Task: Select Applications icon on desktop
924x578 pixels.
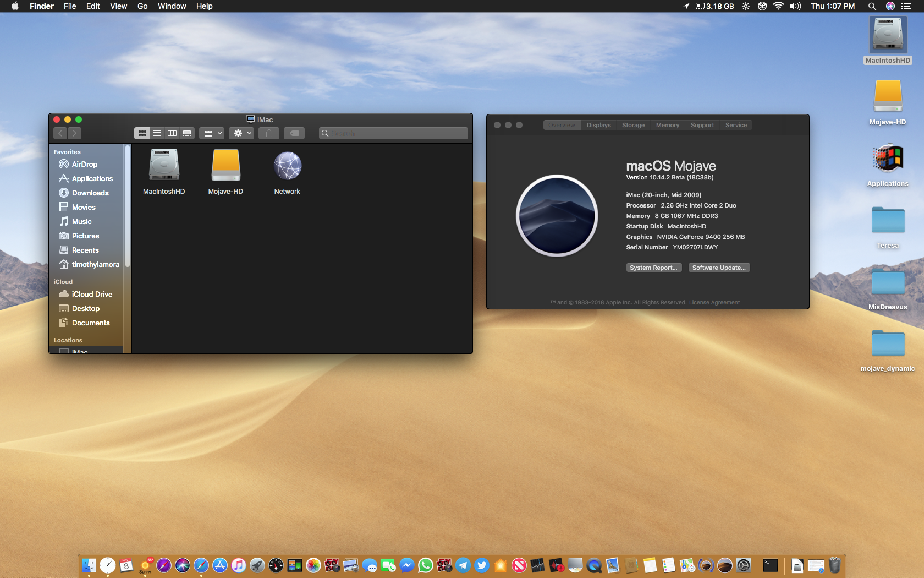Action: coord(888,165)
